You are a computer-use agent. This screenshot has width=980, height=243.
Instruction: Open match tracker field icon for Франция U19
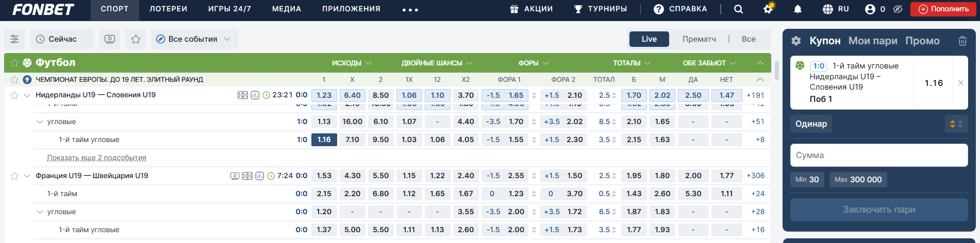tap(247, 176)
